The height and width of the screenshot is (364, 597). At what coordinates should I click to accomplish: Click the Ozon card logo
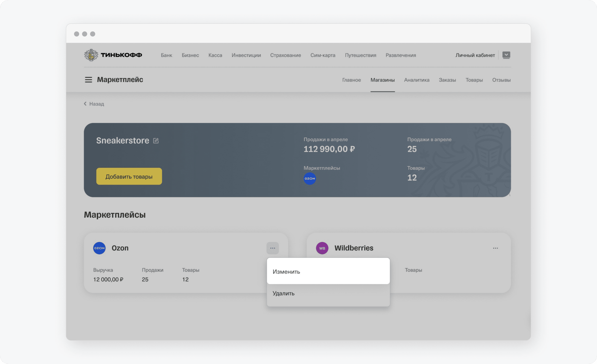tap(99, 248)
